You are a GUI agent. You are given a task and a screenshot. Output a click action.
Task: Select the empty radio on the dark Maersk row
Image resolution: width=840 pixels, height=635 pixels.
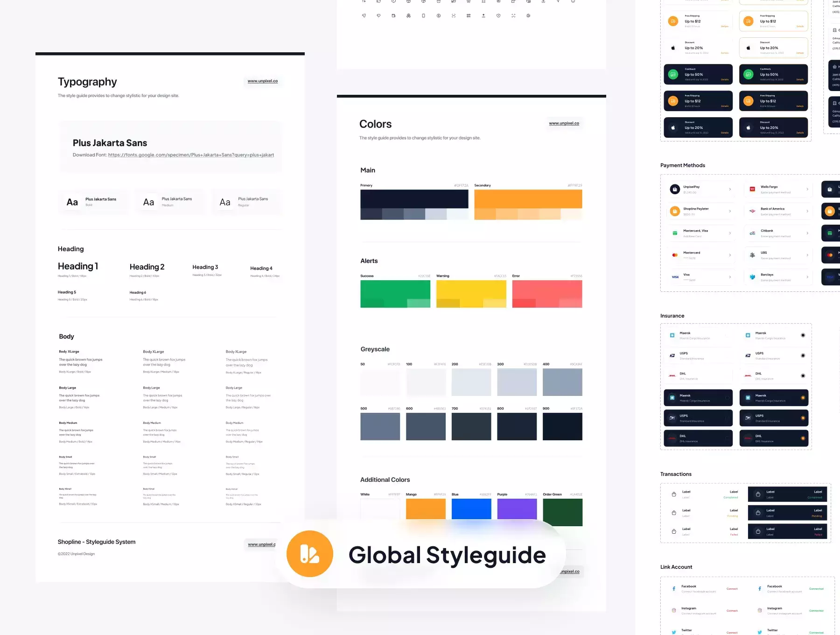[727, 398]
